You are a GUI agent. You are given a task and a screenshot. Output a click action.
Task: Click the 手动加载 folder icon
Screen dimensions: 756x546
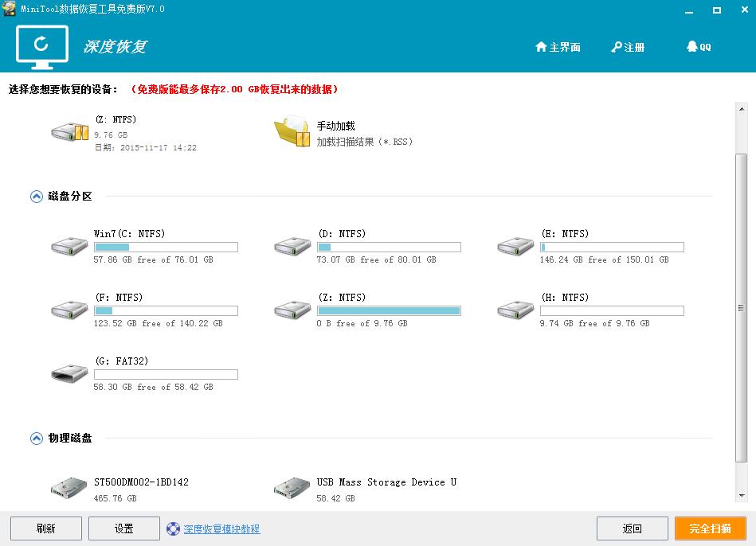tap(292, 131)
